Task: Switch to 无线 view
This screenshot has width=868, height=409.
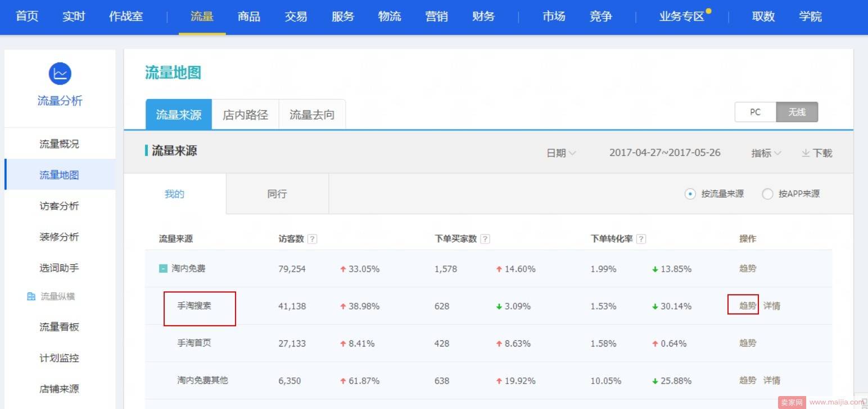Action: click(x=797, y=112)
